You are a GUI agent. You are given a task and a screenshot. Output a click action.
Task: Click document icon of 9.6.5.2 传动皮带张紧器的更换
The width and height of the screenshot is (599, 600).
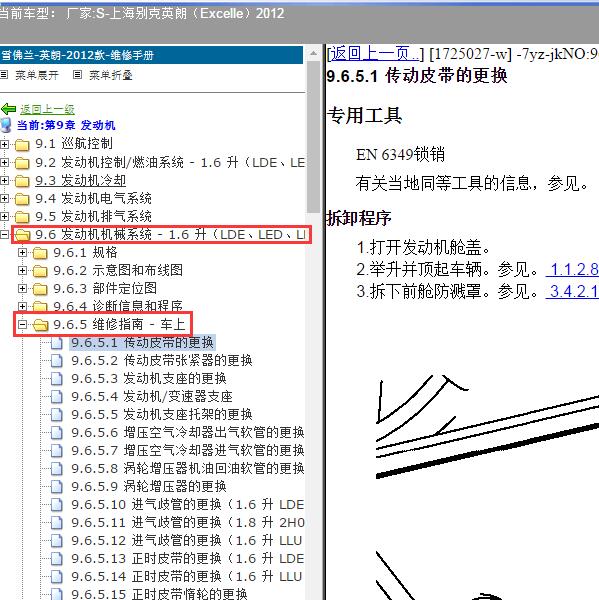57,360
